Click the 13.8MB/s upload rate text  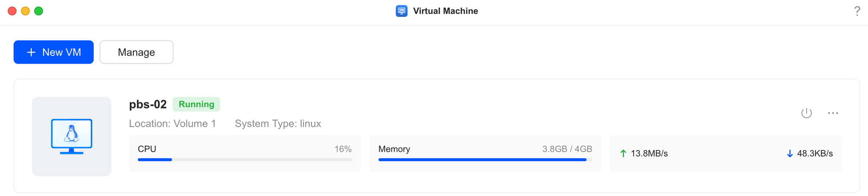(649, 154)
